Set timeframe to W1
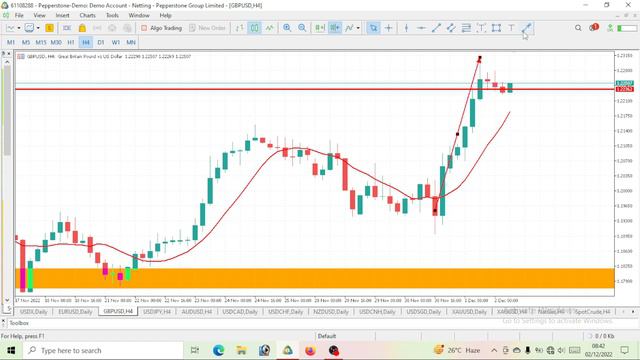 pos(116,42)
